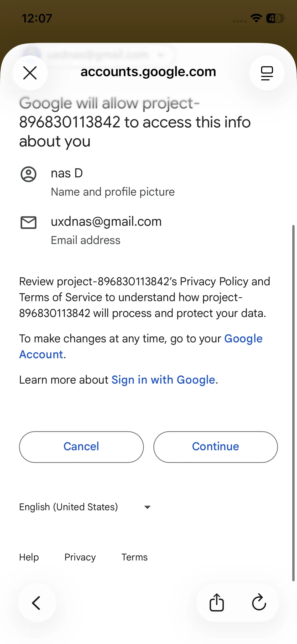Viewport: 297px width, 644px height.
Task: Open the Sign in with Google link
Action: point(163,380)
